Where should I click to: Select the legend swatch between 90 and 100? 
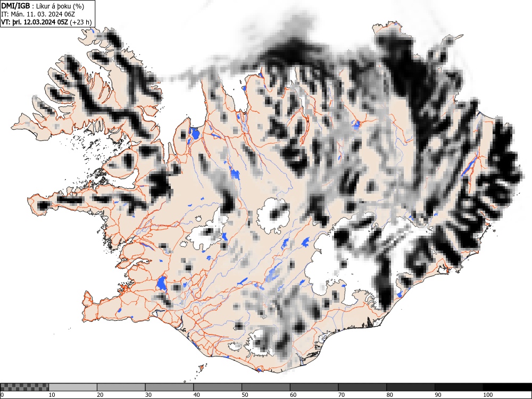pos(459,387)
